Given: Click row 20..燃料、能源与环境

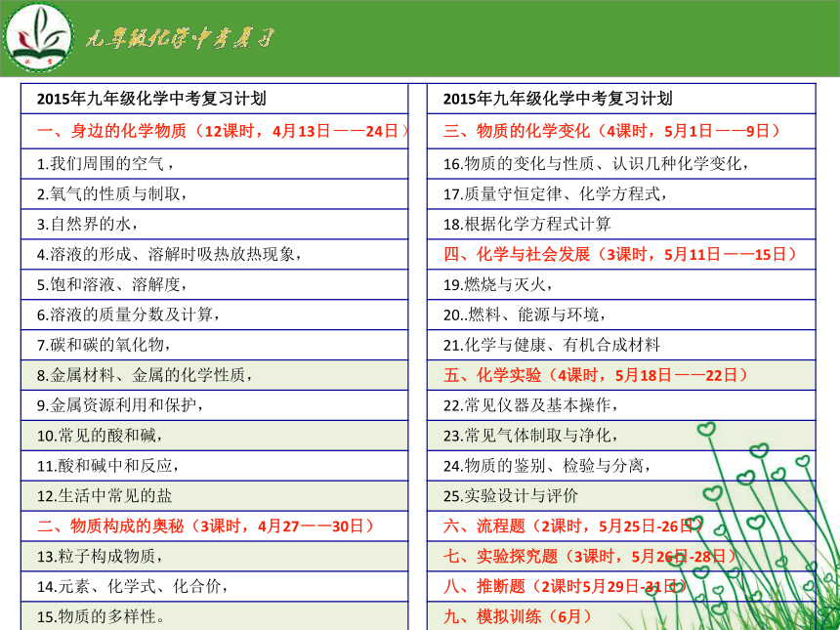Looking at the screenshot, I should [621, 315].
